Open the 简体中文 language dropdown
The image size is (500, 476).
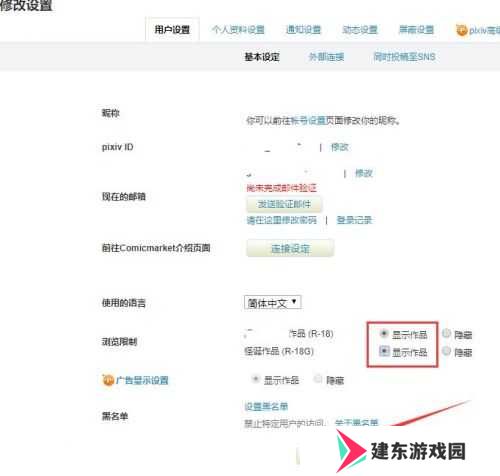272,303
